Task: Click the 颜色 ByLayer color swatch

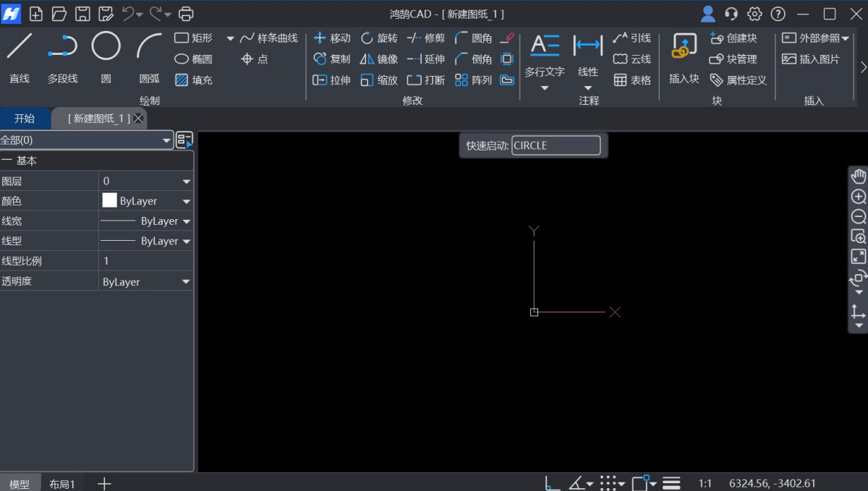Action: click(x=109, y=200)
